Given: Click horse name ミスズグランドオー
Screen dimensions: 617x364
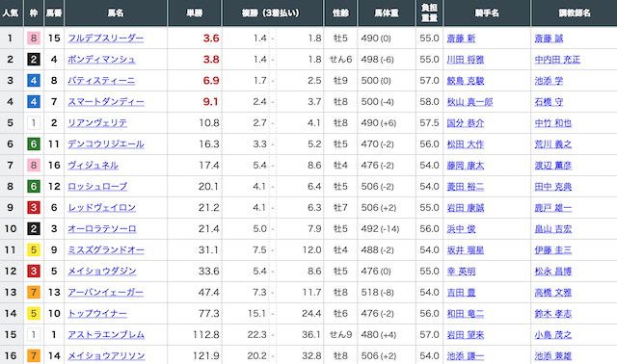Looking at the screenshot, I should coord(106,250).
